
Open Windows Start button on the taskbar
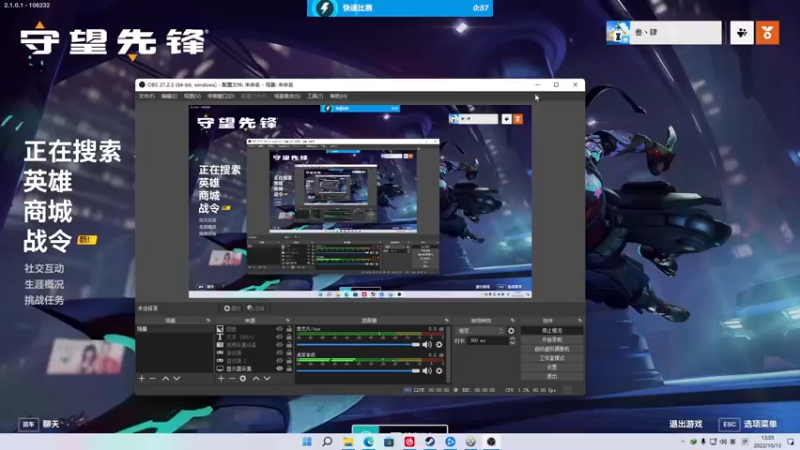(x=307, y=441)
